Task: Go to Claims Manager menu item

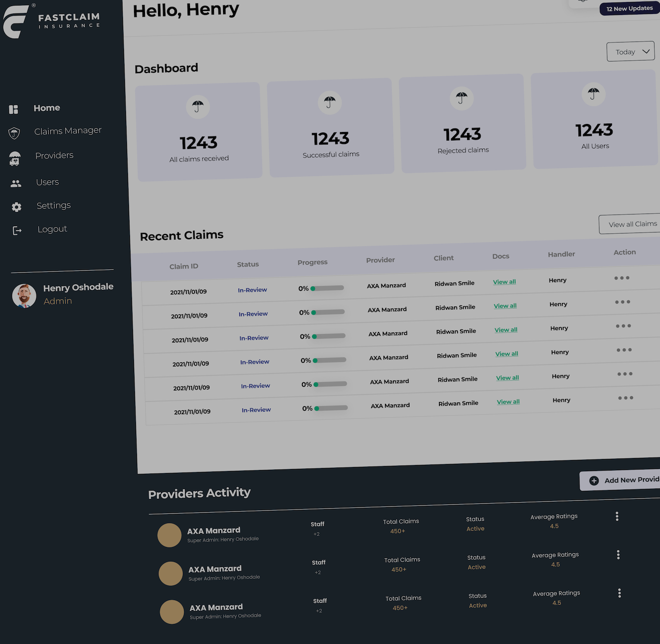Action: [x=68, y=131]
